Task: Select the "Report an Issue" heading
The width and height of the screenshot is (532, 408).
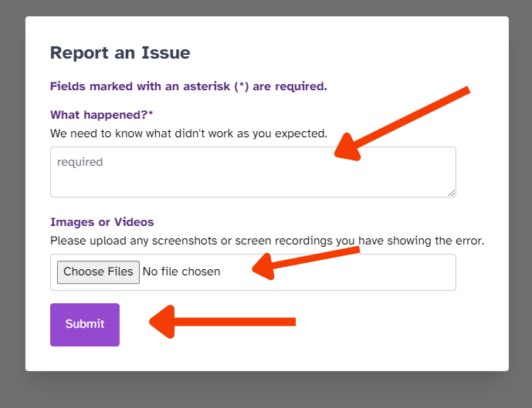Action: tap(120, 53)
